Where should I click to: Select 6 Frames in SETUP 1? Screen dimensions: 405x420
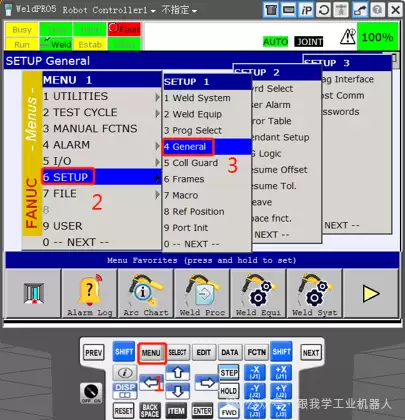(207, 179)
